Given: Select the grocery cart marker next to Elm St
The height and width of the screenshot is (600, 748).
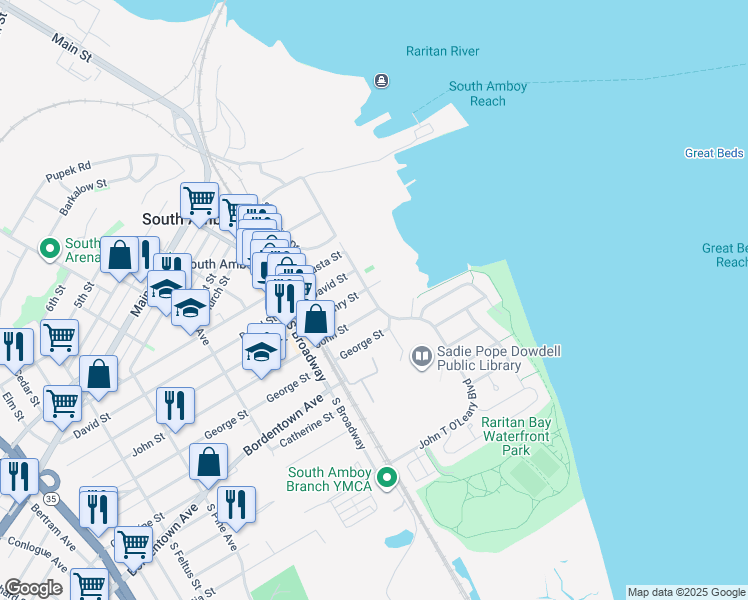Looking at the screenshot, I should [x=62, y=405].
